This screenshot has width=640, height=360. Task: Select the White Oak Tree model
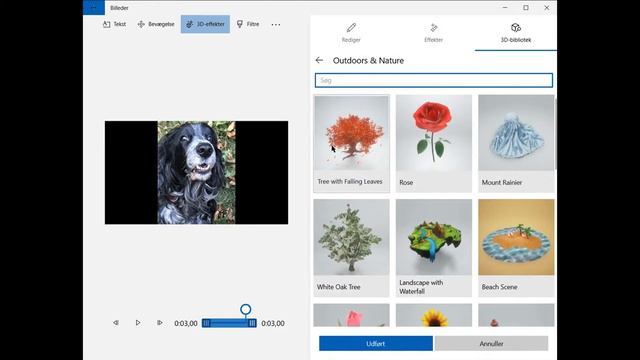(x=351, y=248)
